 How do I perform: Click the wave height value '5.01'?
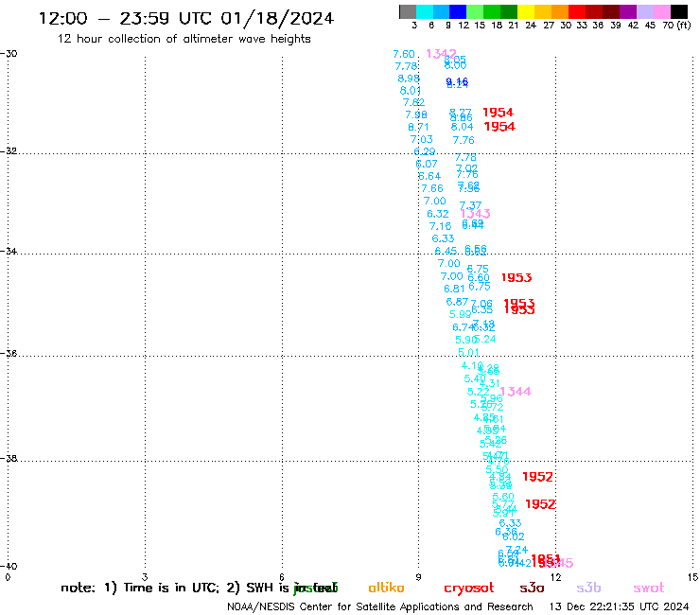[x=468, y=352]
